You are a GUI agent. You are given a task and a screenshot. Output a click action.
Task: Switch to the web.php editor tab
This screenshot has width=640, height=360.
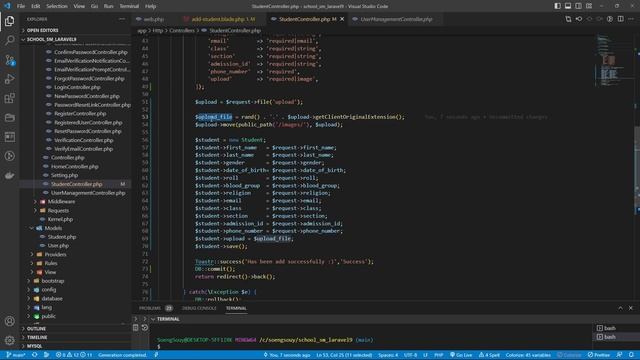click(x=153, y=19)
